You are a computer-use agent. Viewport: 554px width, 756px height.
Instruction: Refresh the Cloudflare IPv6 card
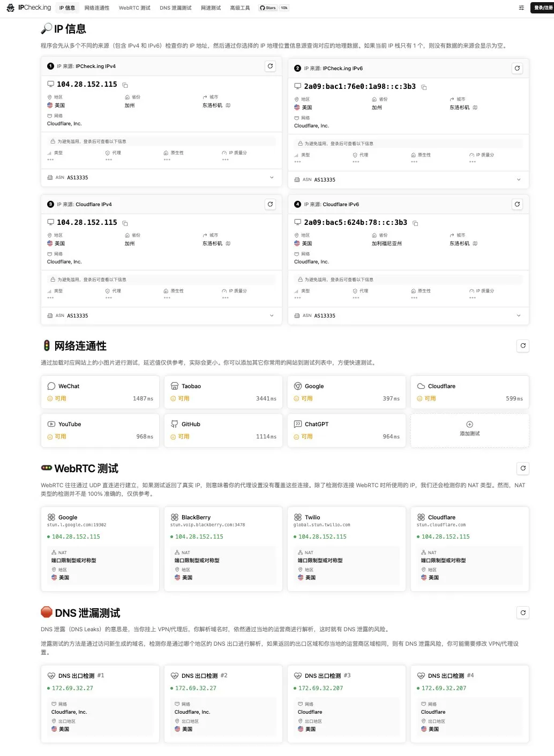click(517, 205)
